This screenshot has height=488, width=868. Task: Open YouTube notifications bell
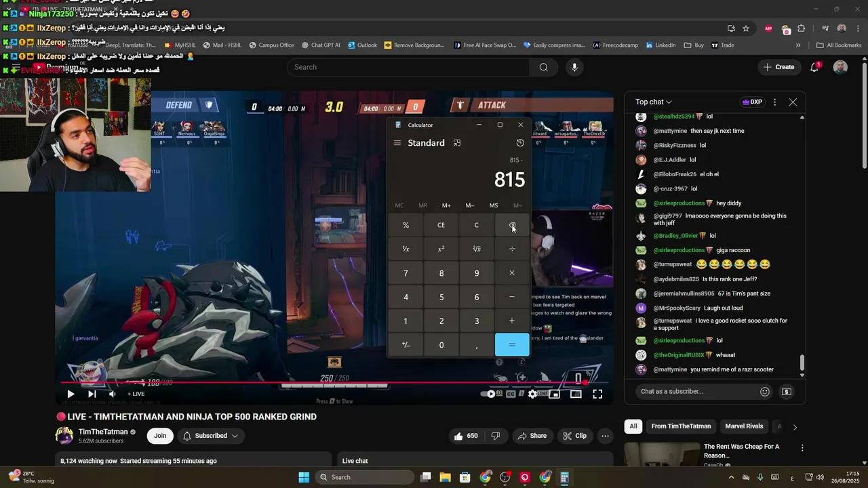[815, 67]
